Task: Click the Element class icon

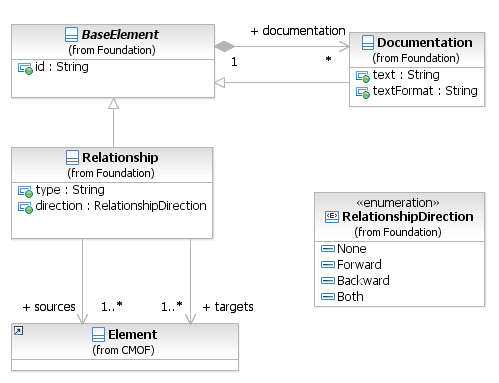Action: (x=98, y=334)
